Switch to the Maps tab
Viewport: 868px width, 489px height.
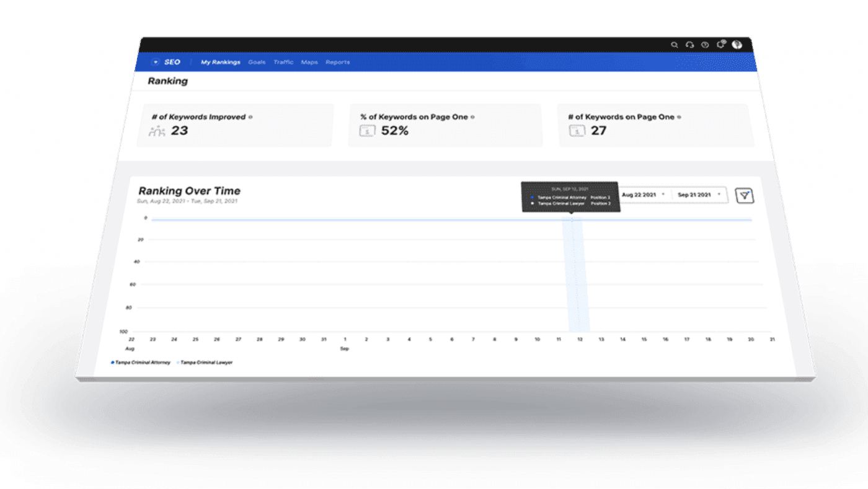[309, 62]
